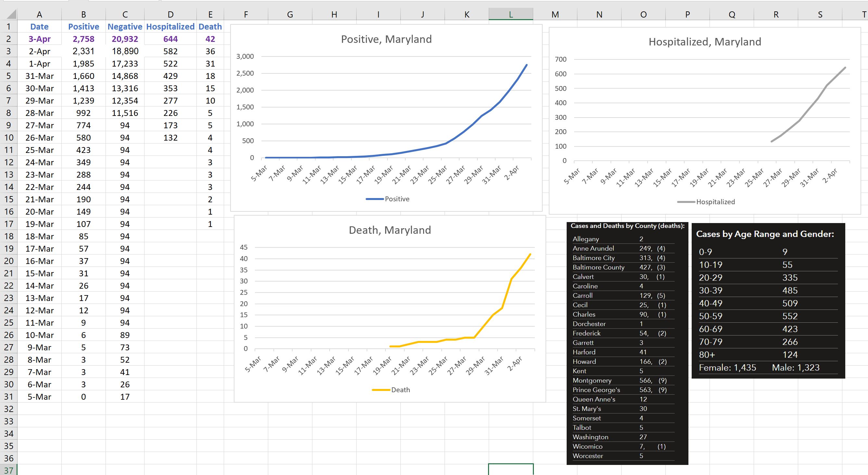Select the 3-Apr date cell
Screen dimensions: 868x475
pos(39,39)
